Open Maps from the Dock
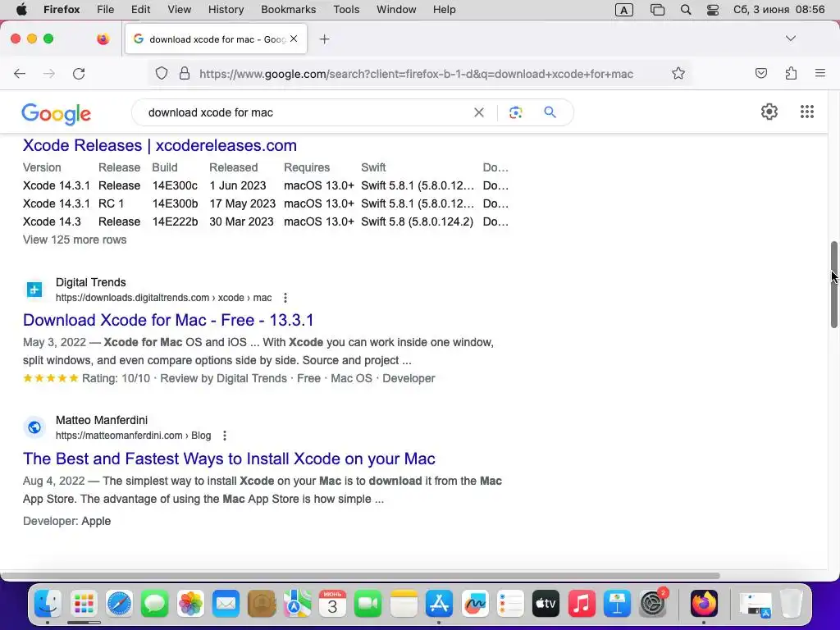 (297, 604)
